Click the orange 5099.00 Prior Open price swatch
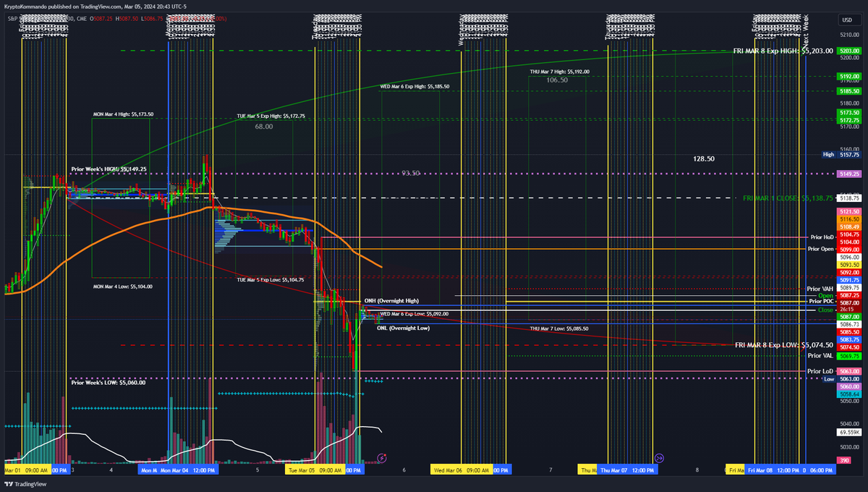Image resolution: width=868 pixels, height=492 pixels. coord(848,249)
